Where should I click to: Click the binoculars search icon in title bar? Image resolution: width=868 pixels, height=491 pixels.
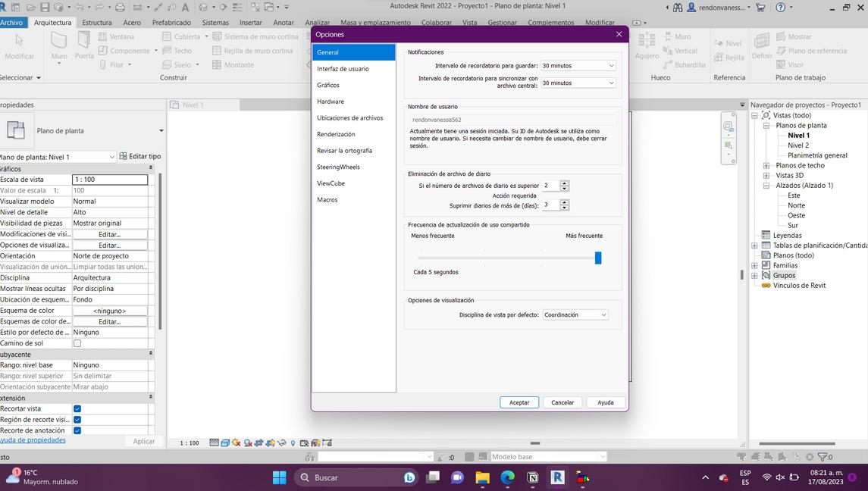(x=678, y=7)
